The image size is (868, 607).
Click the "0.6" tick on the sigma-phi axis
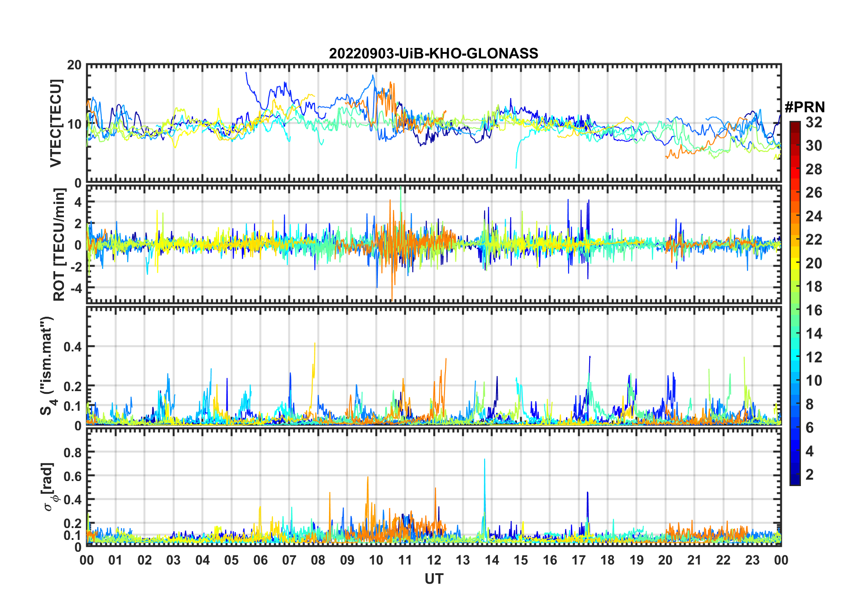[73, 476]
